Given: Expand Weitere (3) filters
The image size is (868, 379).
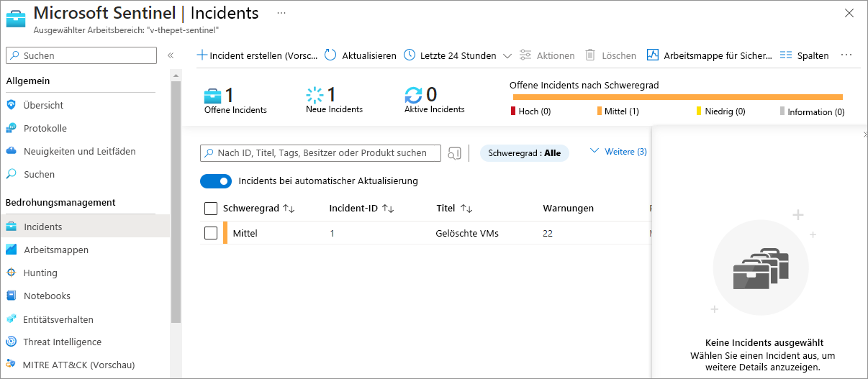Looking at the screenshot, I should pos(618,152).
